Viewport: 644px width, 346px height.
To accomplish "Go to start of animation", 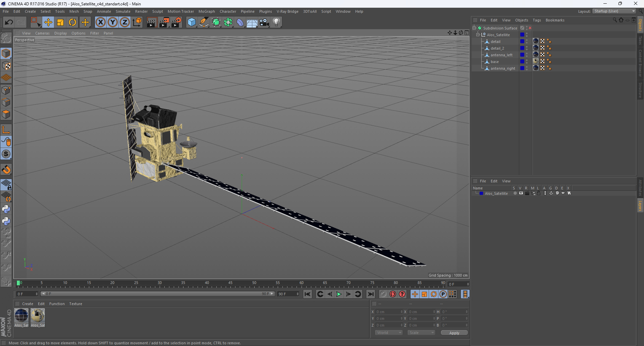I will [308, 294].
